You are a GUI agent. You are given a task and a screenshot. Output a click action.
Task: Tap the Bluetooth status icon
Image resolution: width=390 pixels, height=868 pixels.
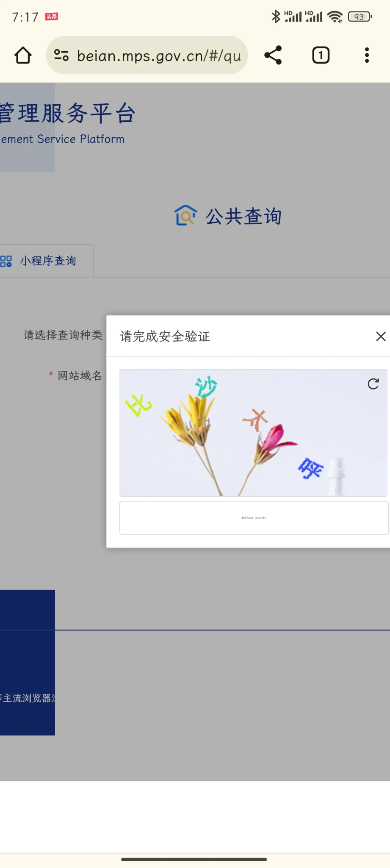[x=276, y=17]
